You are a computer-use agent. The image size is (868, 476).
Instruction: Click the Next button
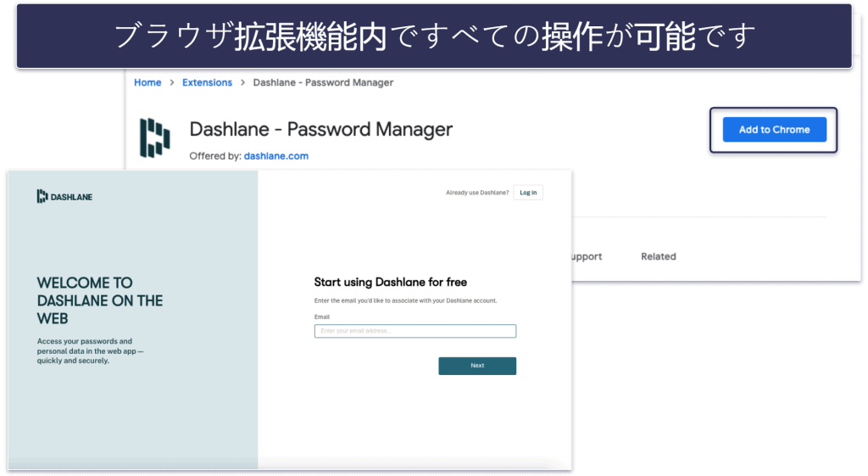477,366
